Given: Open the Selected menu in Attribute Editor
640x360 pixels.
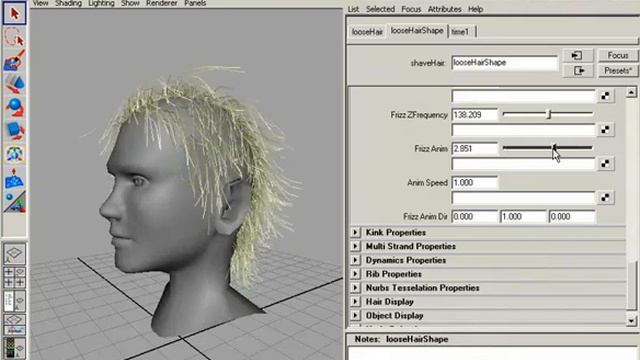Looking at the screenshot, I should [380, 9].
